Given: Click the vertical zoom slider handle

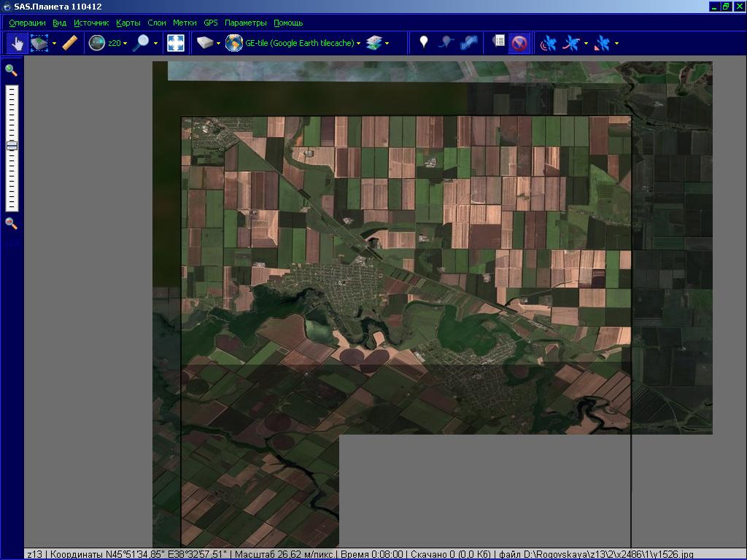Looking at the screenshot, I should click(x=12, y=146).
